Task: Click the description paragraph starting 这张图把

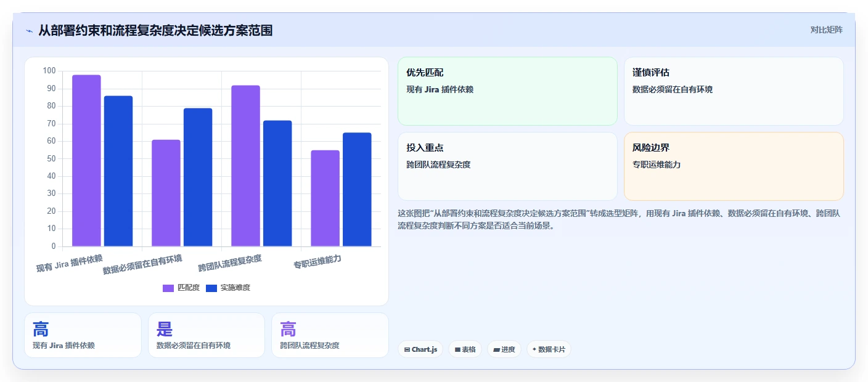Action: [x=619, y=219]
